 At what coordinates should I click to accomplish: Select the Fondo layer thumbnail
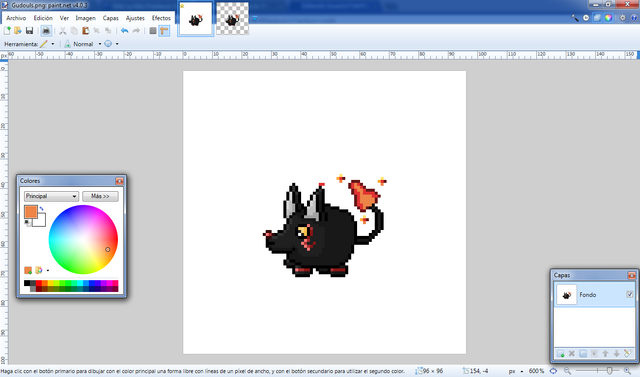tap(567, 295)
